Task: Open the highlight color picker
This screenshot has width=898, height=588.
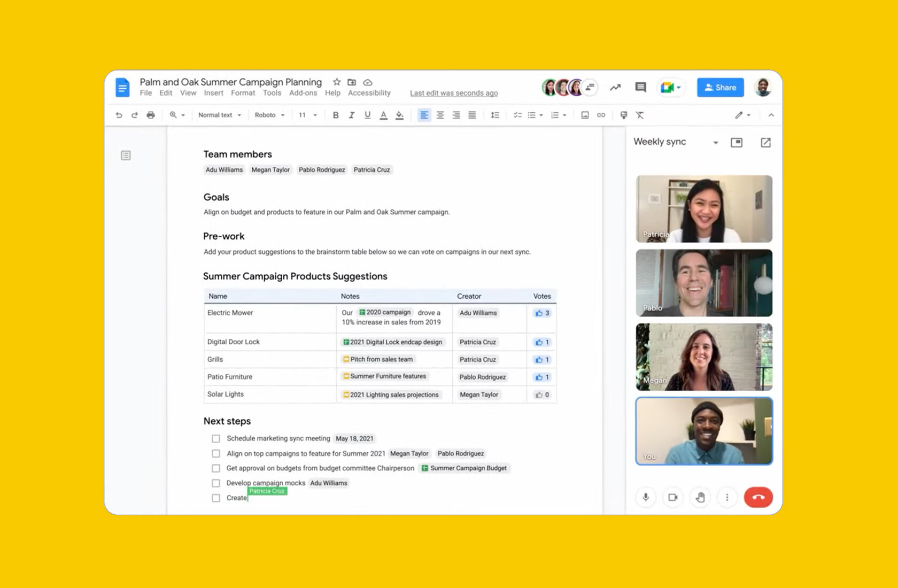Action: 399,115
